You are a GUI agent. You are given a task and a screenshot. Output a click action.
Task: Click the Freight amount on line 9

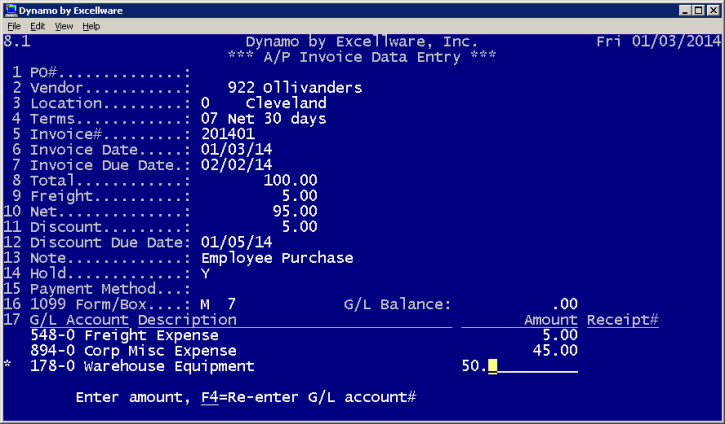click(x=300, y=196)
